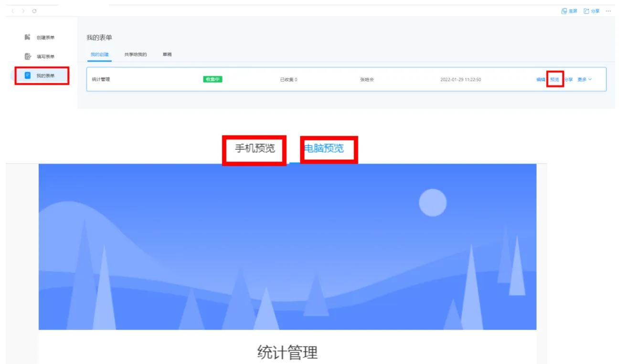This screenshot has height=364, width=627.
Task: Open the ... more options menu at top right
Action: click(x=608, y=10)
